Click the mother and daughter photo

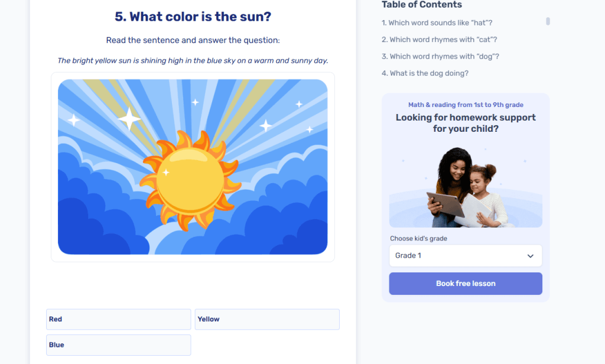coord(466,187)
